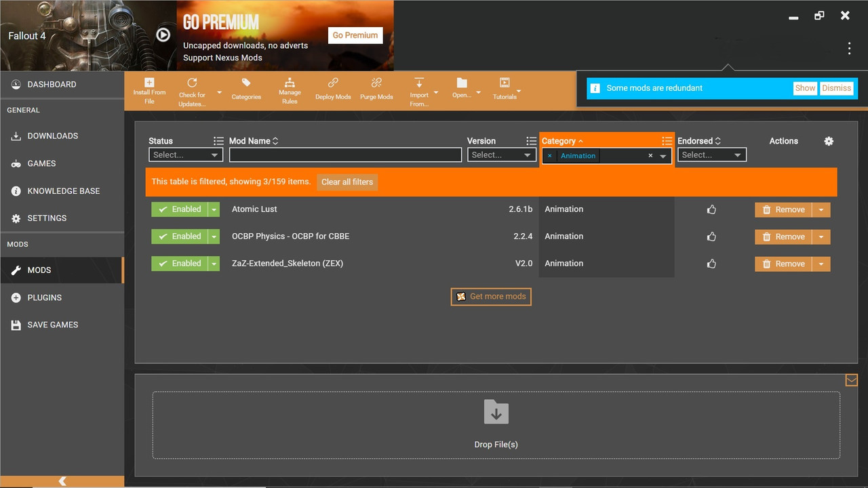Click the Go Premium button

click(355, 35)
